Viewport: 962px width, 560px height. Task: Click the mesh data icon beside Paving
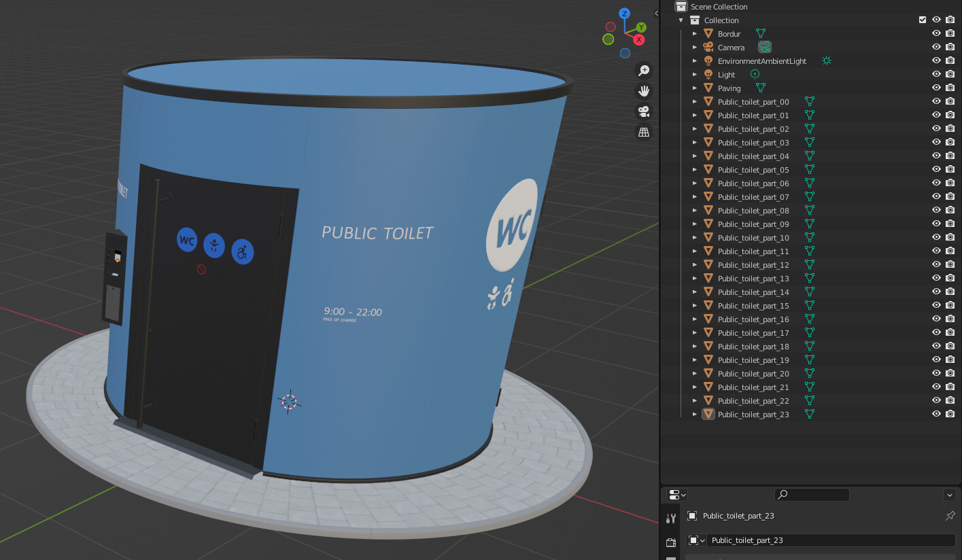pos(761,88)
